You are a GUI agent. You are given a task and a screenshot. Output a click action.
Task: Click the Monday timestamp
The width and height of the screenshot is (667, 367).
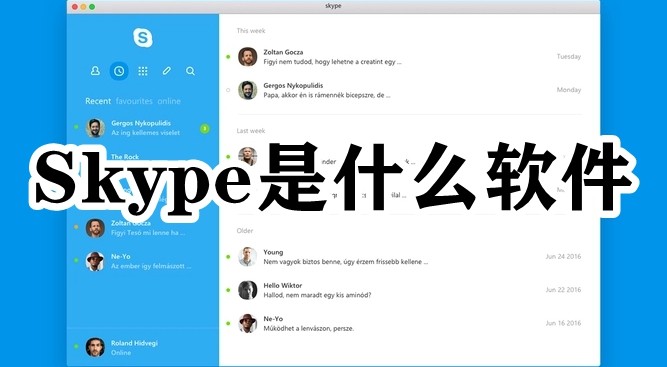(569, 90)
